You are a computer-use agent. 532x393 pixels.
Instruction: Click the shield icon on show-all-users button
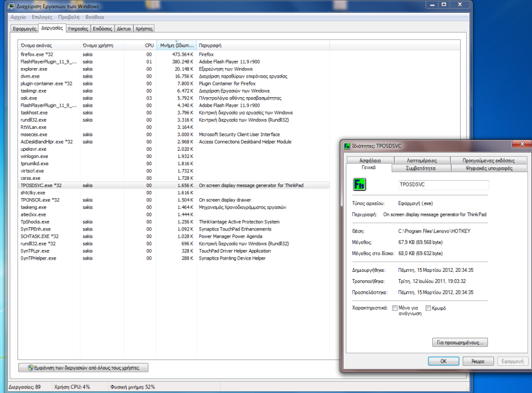31,367
